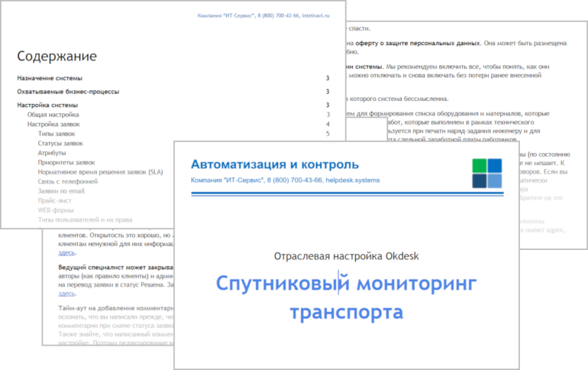This screenshot has width=588, height=370.
Task: Select the 'Прайс-лист' contents entry
Action: click(x=54, y=201)
